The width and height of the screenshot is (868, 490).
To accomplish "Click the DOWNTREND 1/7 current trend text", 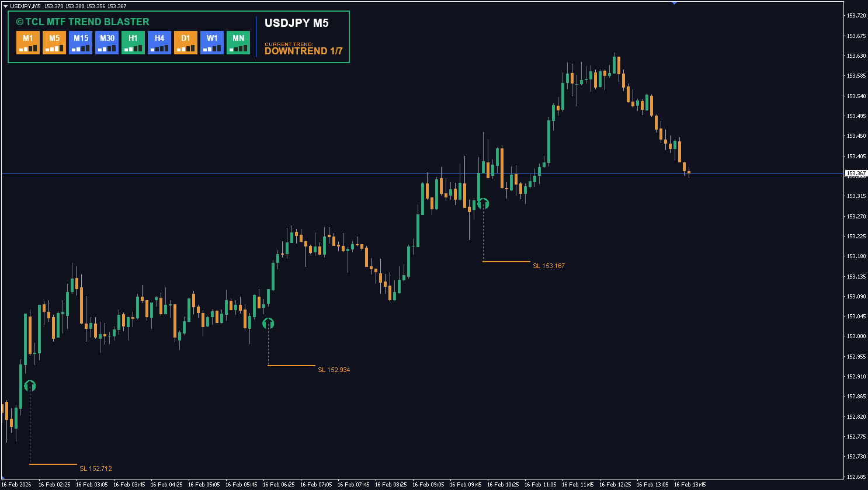I will 303,51.
